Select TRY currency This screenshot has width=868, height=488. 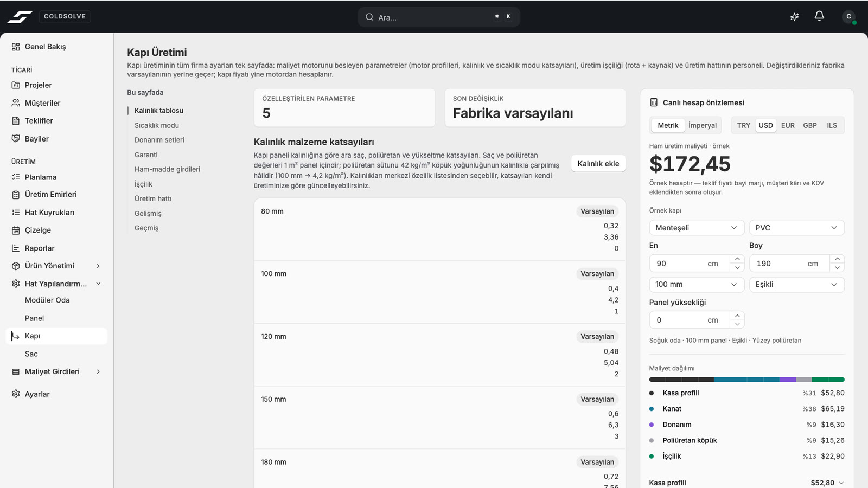744,125
